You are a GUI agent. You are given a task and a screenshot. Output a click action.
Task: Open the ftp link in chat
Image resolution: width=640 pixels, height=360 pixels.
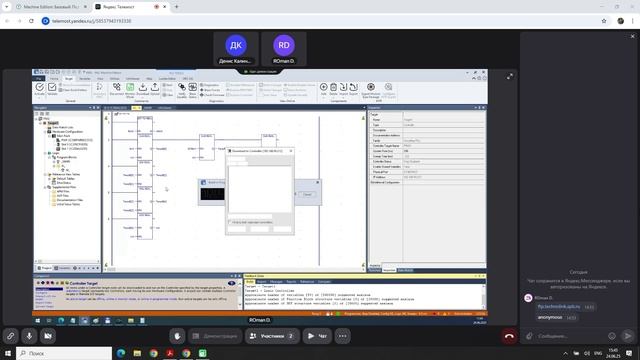[x=558, y=306]
